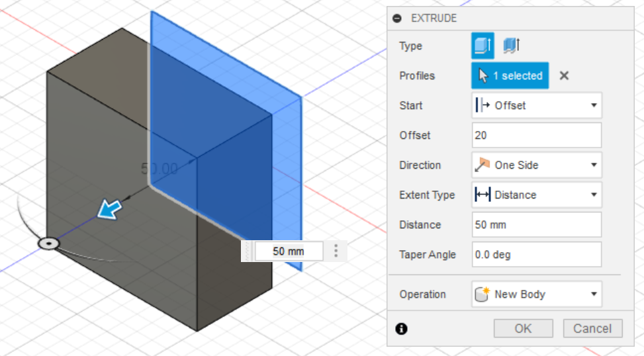
Task: Open the Operation dropdown set to New Body
Action: [x=537, y=294]
